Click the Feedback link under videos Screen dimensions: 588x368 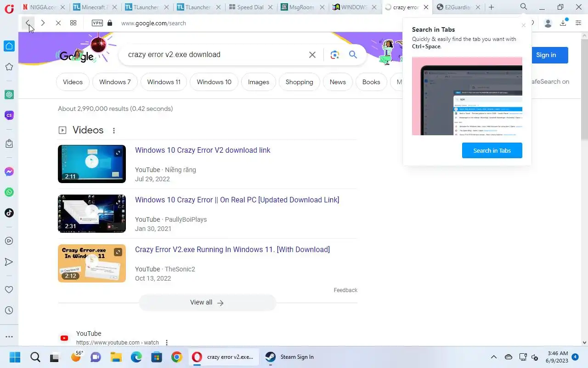[345, 290]
